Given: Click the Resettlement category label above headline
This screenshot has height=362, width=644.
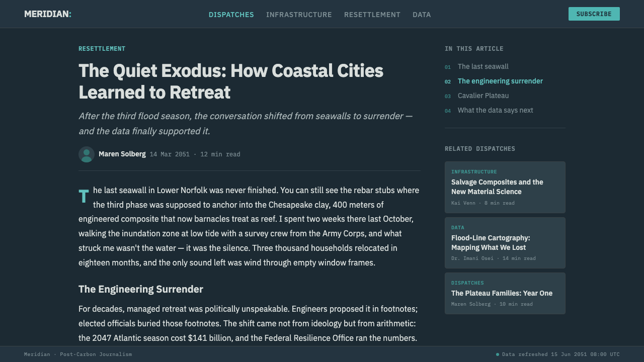Looking at the screenshot, I should [x=102, y=49].
